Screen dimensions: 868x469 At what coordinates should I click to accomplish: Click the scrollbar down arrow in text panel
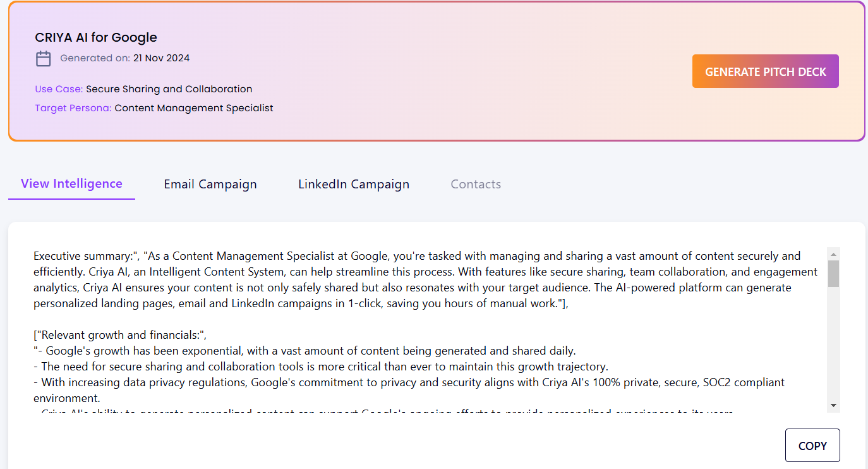coord(833,405)
